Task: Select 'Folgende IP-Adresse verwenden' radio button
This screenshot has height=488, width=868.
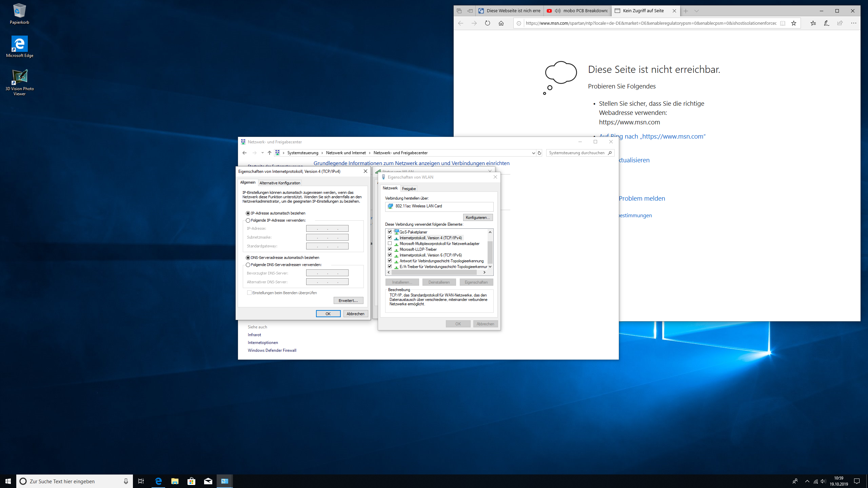Action: pos(248,220)
